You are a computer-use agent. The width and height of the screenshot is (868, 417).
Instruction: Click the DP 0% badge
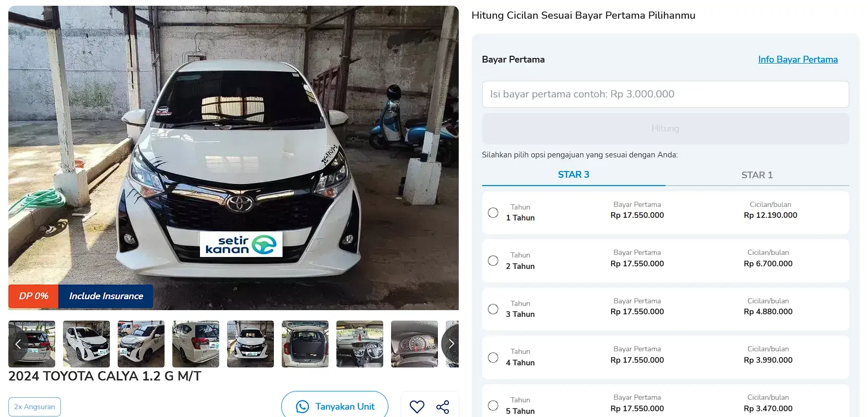[33, 296]
